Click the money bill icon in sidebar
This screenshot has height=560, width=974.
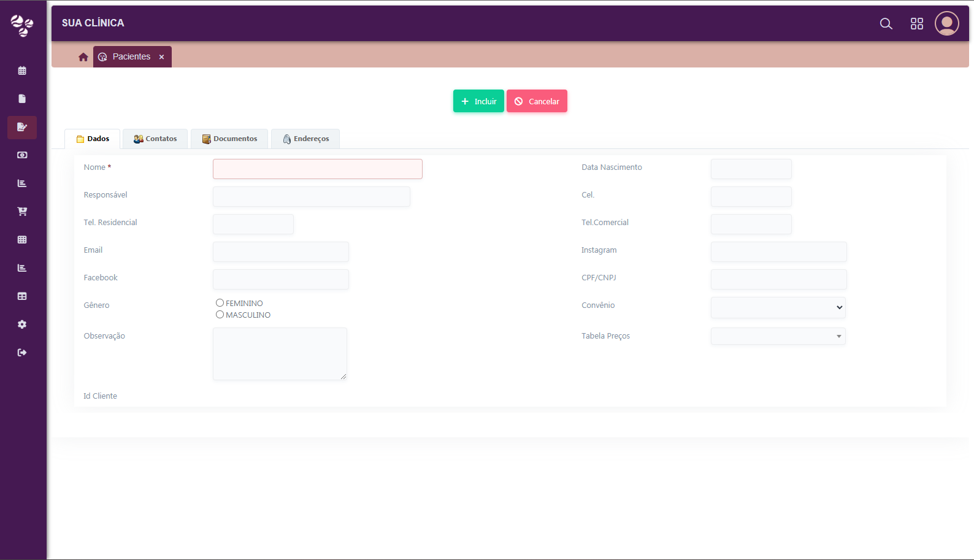click(22, 155)
